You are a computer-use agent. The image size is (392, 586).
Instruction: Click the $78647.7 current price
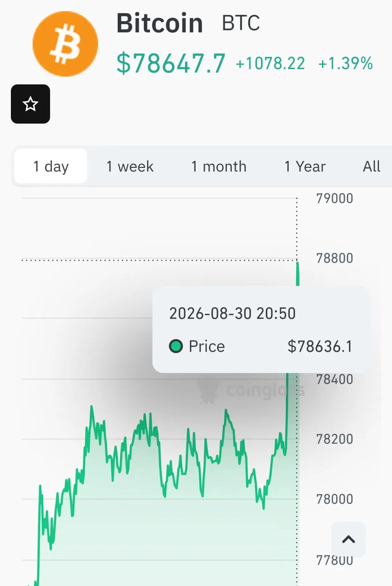(x=171, y=63)
